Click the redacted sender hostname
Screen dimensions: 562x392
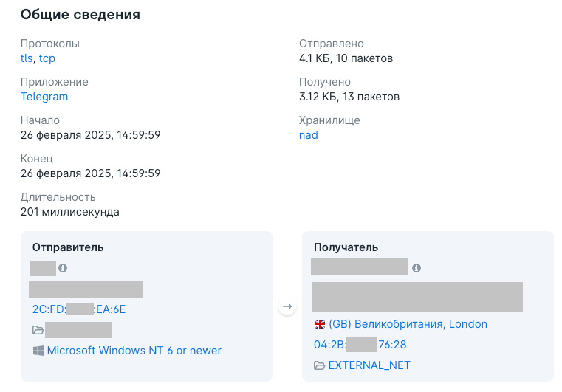(x=86, y=289)
